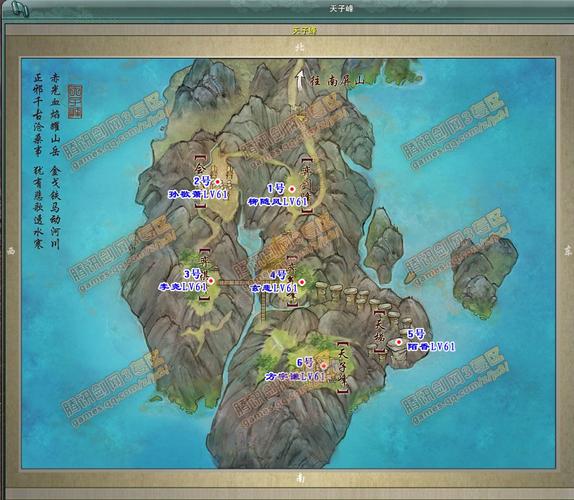Click the 玄鹿LV61 label
Viewport: 574px width, 500px height.
pos(273,288)
